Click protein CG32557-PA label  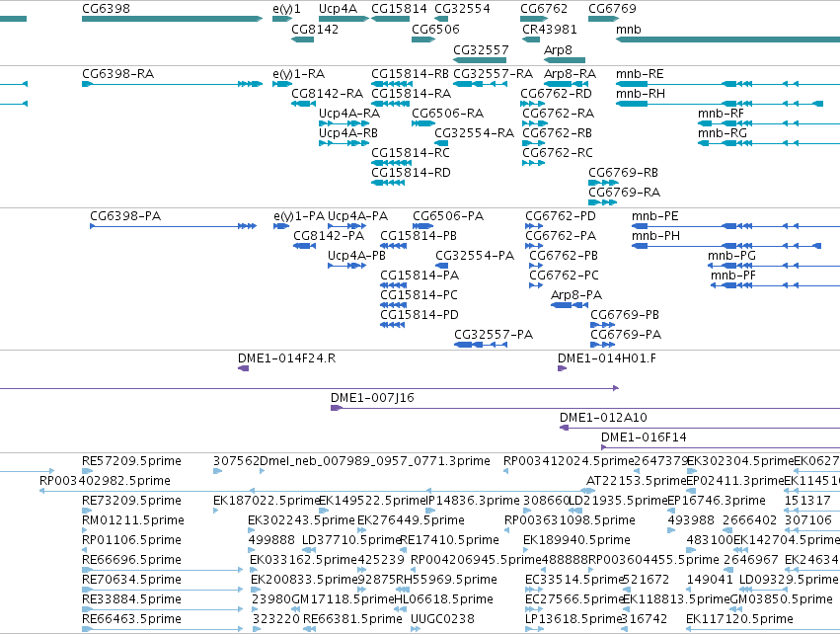494,335
